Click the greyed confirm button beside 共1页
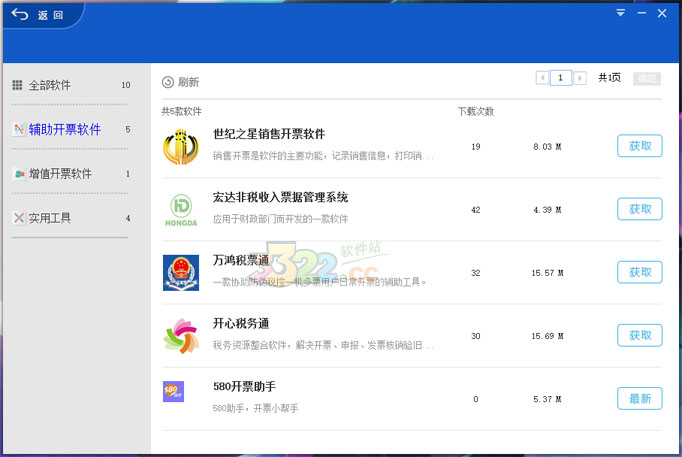 [647, 78]
